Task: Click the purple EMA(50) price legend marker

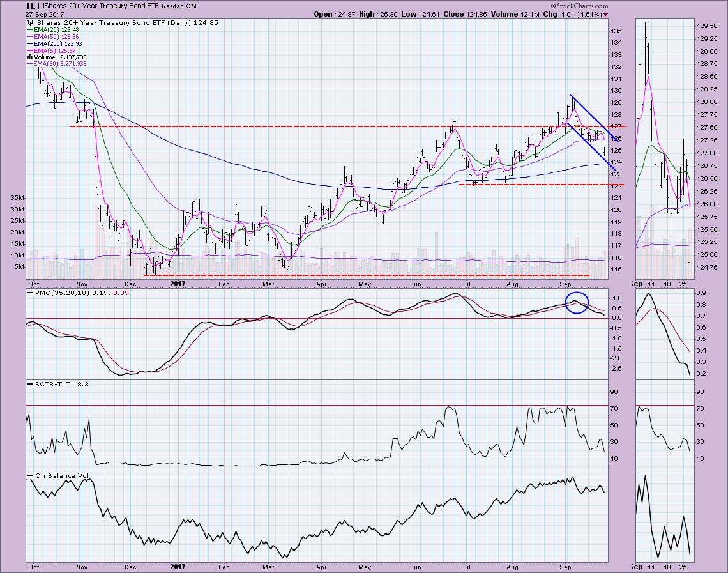Action: tap(31, 36)
